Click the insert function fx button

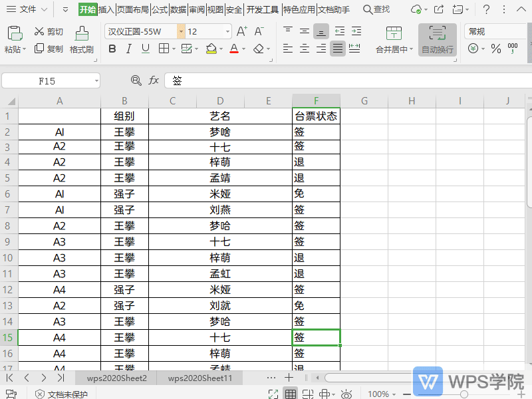click(x=154, y=80)
